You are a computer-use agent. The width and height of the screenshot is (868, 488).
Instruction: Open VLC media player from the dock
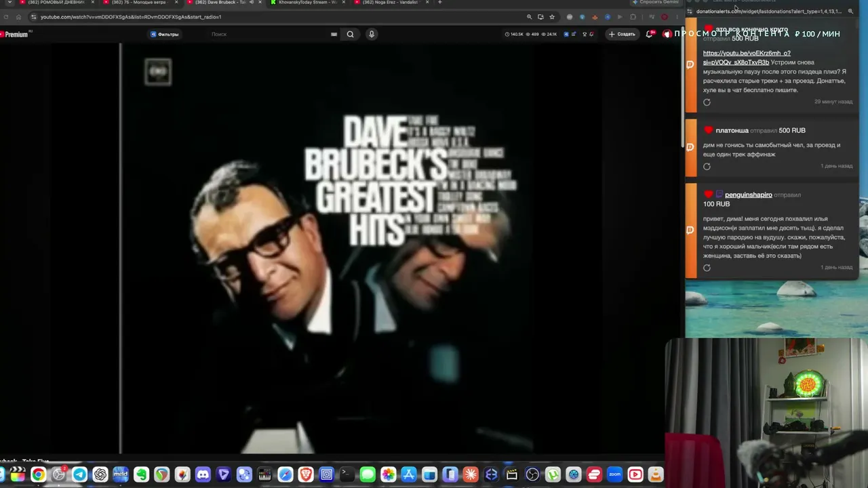pyautogui.click(x=656, y=474)
